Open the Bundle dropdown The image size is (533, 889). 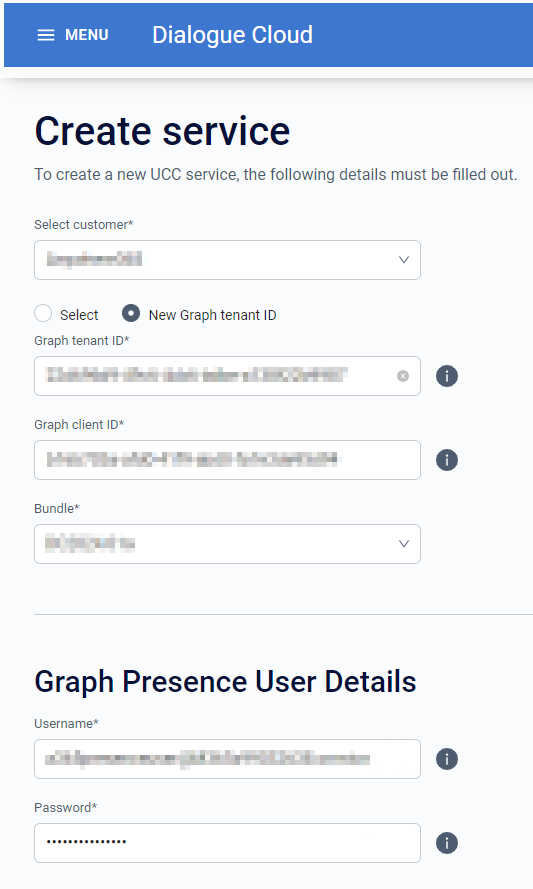click(227, 544)
